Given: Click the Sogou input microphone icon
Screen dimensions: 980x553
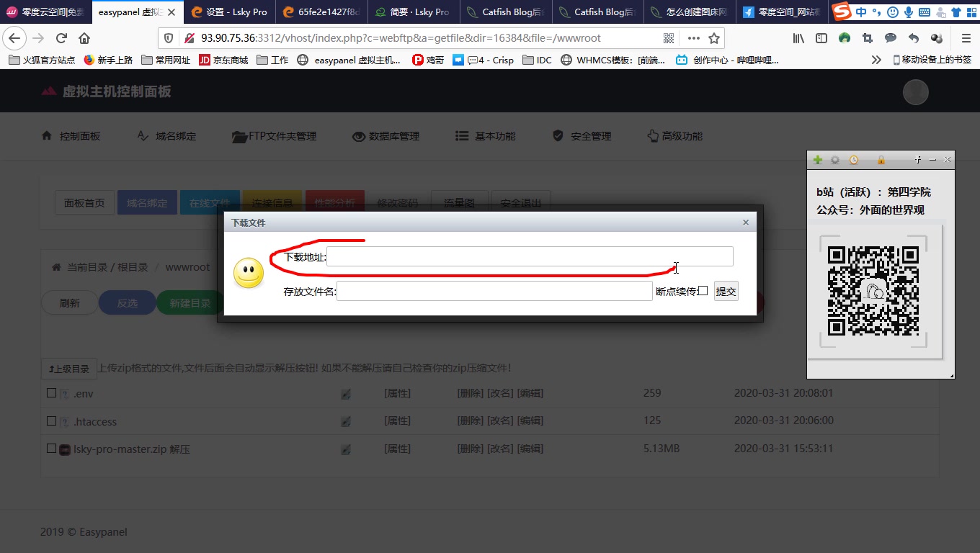Looking at the screenshot, I should 909,12.
